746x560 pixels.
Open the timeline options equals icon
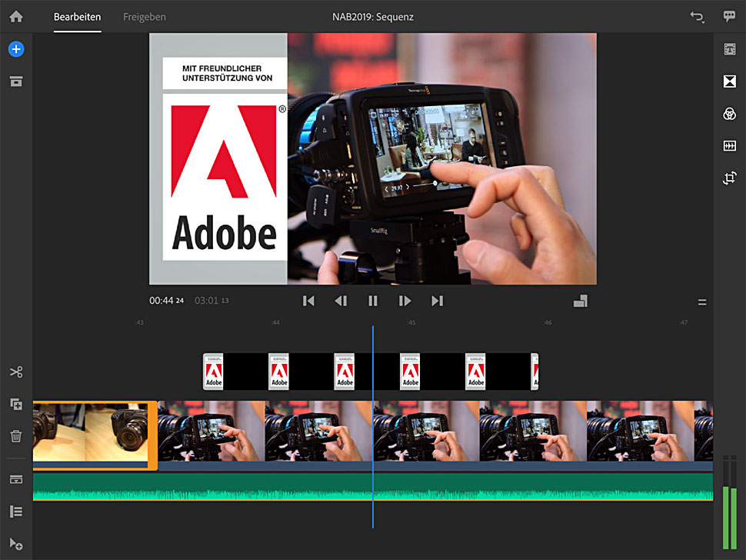coord(701,302)
